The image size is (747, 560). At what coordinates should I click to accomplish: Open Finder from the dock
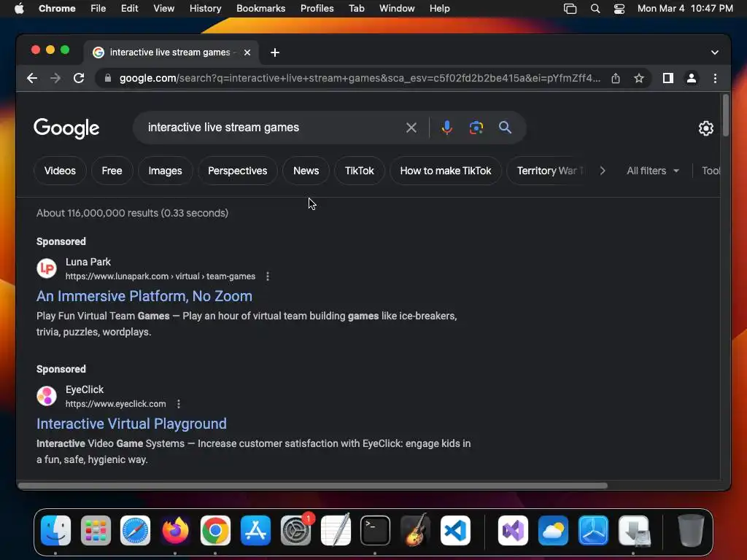tap(55, 530)
